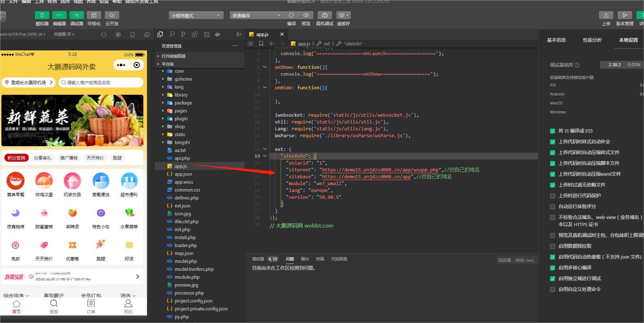Open the search icon in the sidebar
Viewport: 644px width, 323px height.
[x=172, y=34]
